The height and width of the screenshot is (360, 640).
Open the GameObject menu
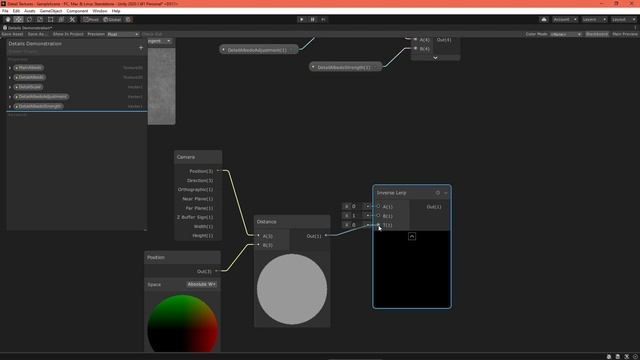[51, 11]
